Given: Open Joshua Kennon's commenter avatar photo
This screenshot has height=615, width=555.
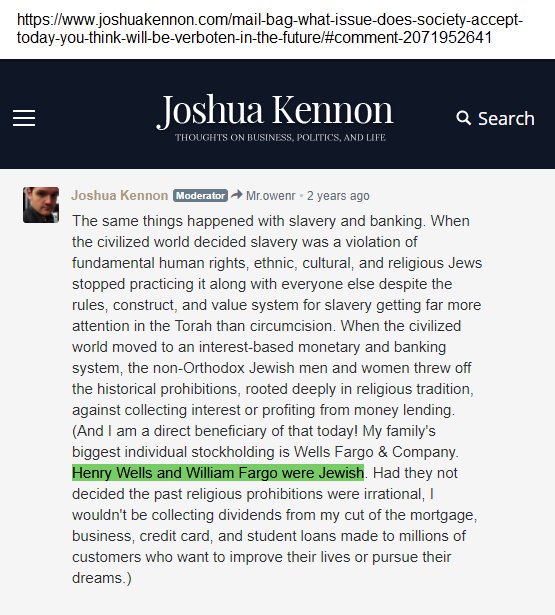Looking at the screenshot, I should tap(41, 205).
